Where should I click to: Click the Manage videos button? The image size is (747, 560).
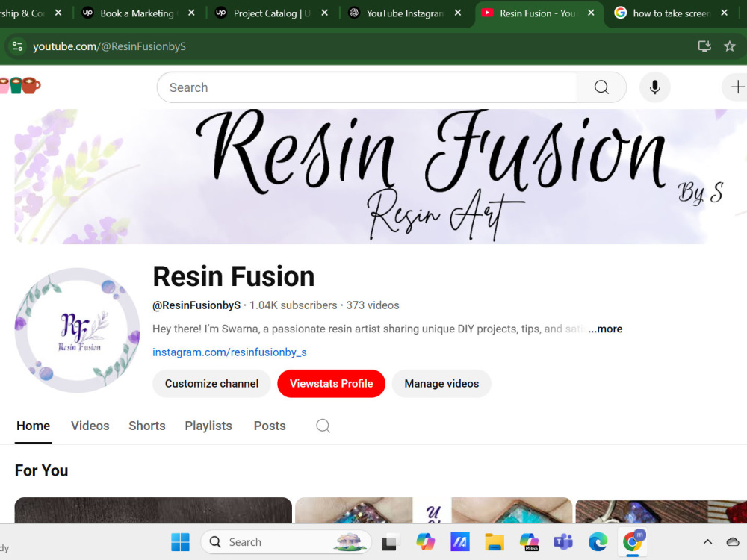[x=441, y=383]
